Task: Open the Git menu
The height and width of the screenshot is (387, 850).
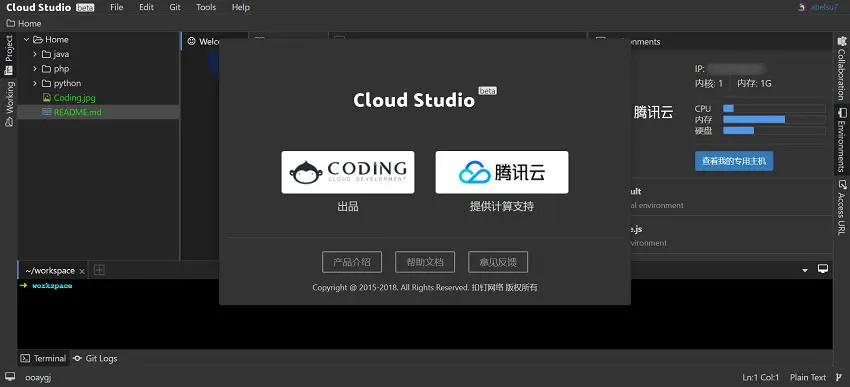Action: pyautogui.click(x=175, y=8)
